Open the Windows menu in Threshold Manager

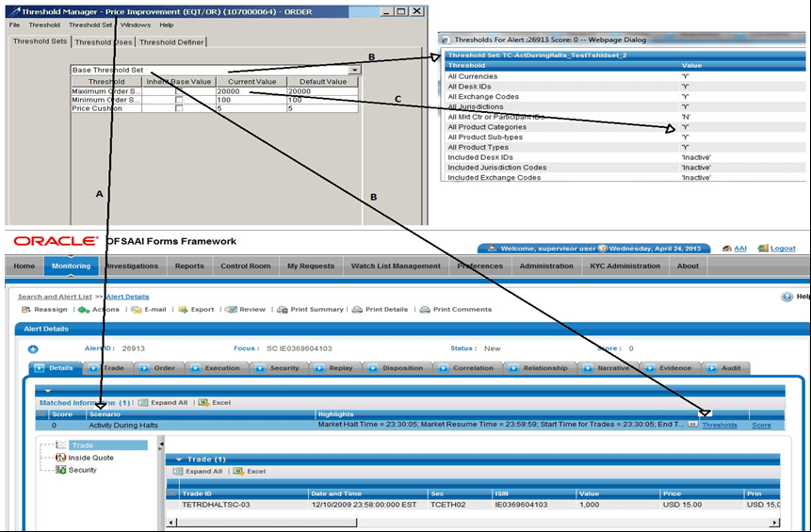tap(136, 24)
